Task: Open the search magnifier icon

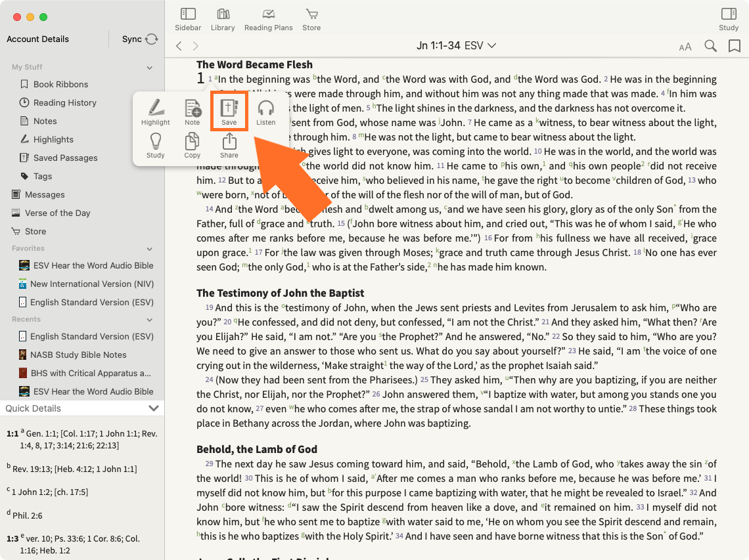Action: [710, 46]
